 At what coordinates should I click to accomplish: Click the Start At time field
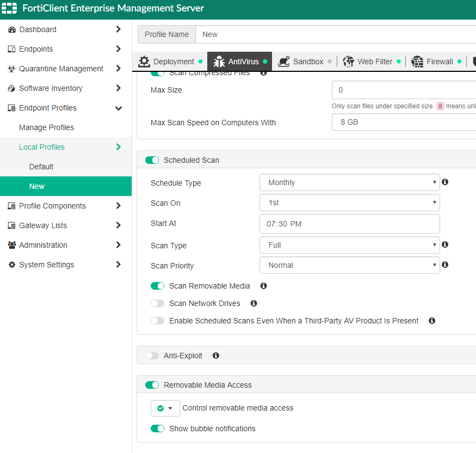349,224
